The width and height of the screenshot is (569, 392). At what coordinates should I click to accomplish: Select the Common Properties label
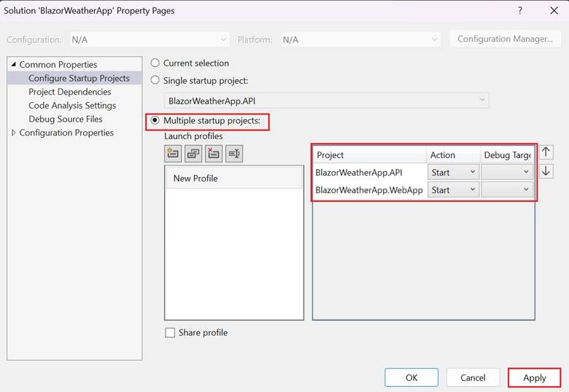[x=58, y=65]
